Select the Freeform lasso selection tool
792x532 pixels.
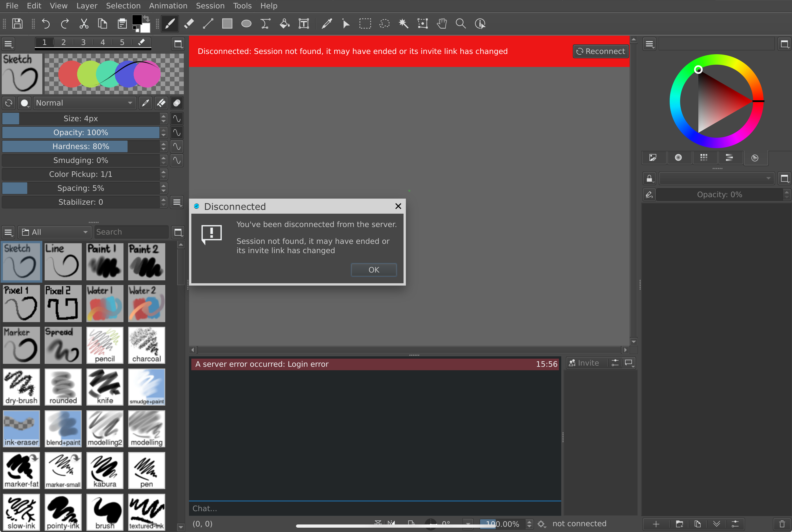pos(384,24)
